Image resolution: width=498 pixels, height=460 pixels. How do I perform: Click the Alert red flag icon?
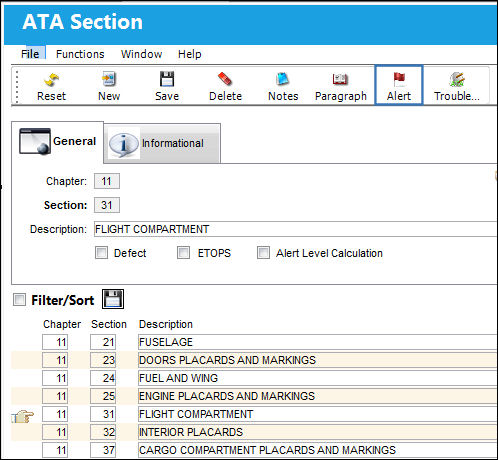(x=399, y=79)
